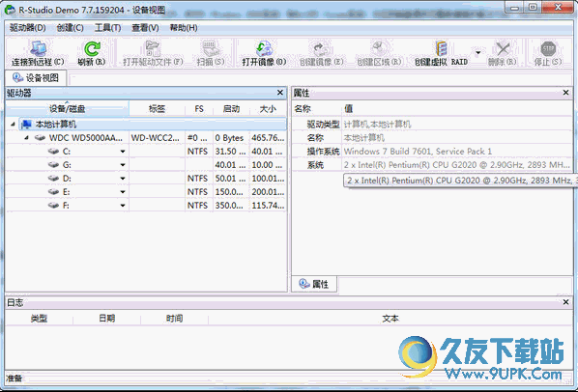Close the 日志 log panel
Viewport: 578px width, 392px height.
565,302
